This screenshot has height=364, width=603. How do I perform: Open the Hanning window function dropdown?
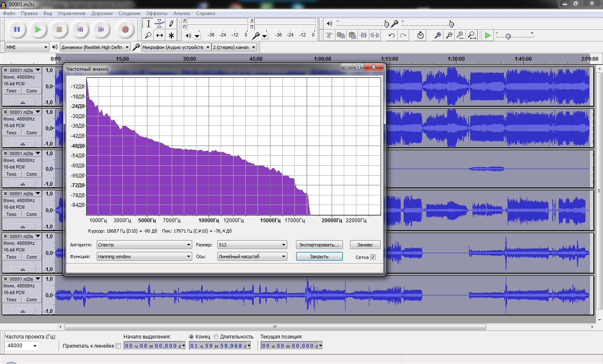pyautogui.click(x=144, y=256)
